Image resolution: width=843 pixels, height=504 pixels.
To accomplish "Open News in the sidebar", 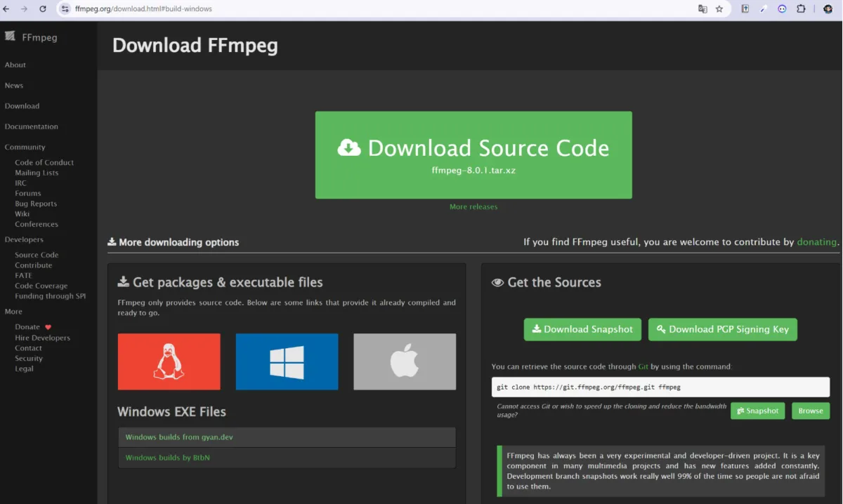I will [14, 86].
